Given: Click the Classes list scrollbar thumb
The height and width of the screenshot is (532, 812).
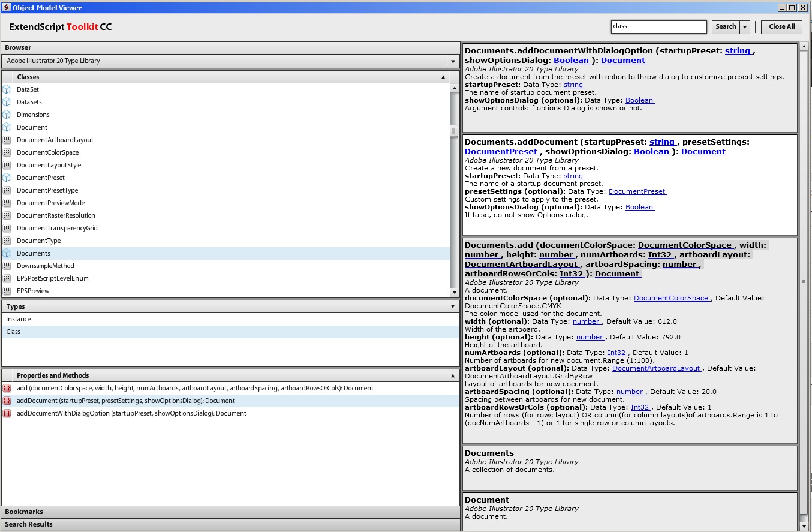Looking at the screenshot, I should (454, 131).
